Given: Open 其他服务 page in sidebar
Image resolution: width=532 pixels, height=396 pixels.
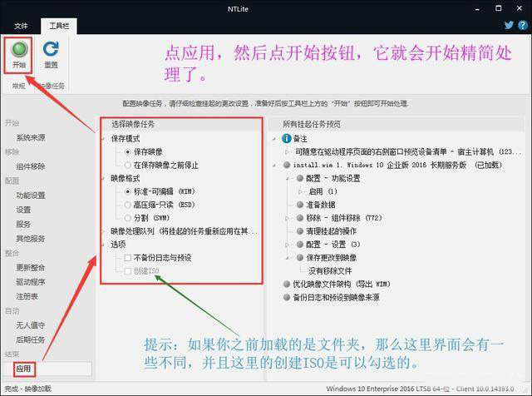Looking at the screenshot, I should point(31,239).
